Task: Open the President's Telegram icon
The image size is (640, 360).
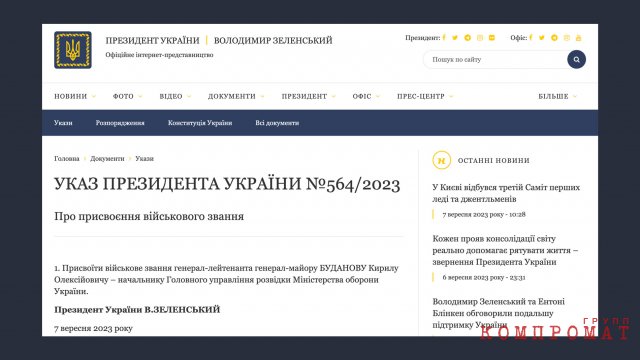Action: tap(467, 38)
